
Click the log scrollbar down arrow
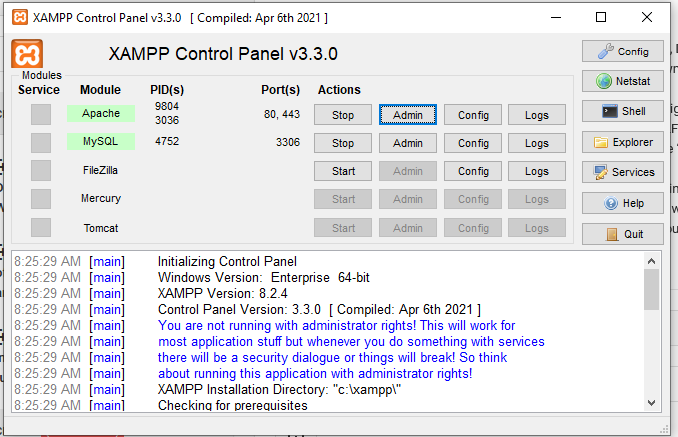652,403
